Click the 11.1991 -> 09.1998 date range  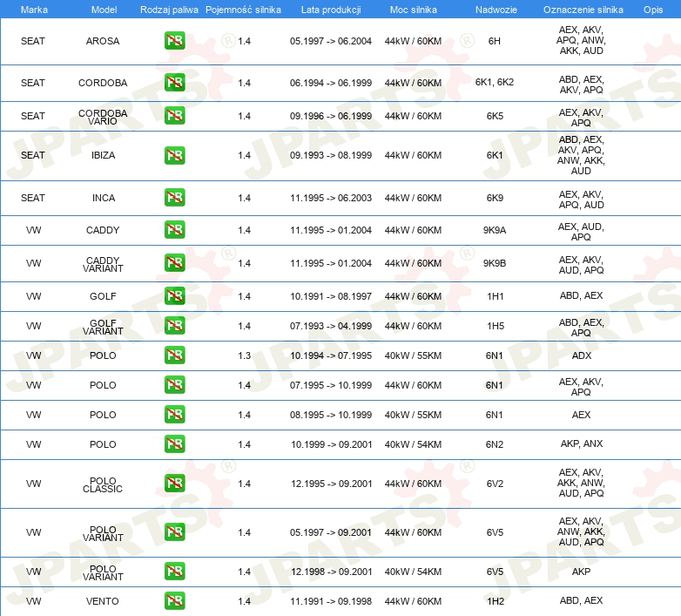click(x=331, y=601)
